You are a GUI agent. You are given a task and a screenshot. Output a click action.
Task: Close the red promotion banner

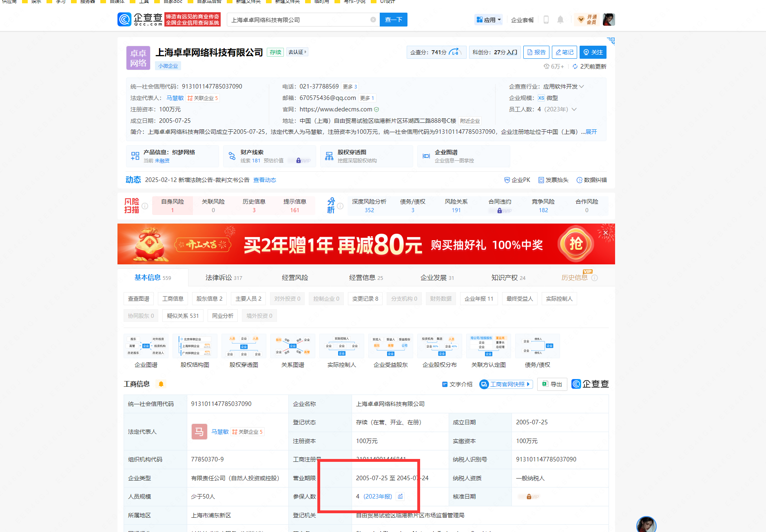(x=606, y=233)
